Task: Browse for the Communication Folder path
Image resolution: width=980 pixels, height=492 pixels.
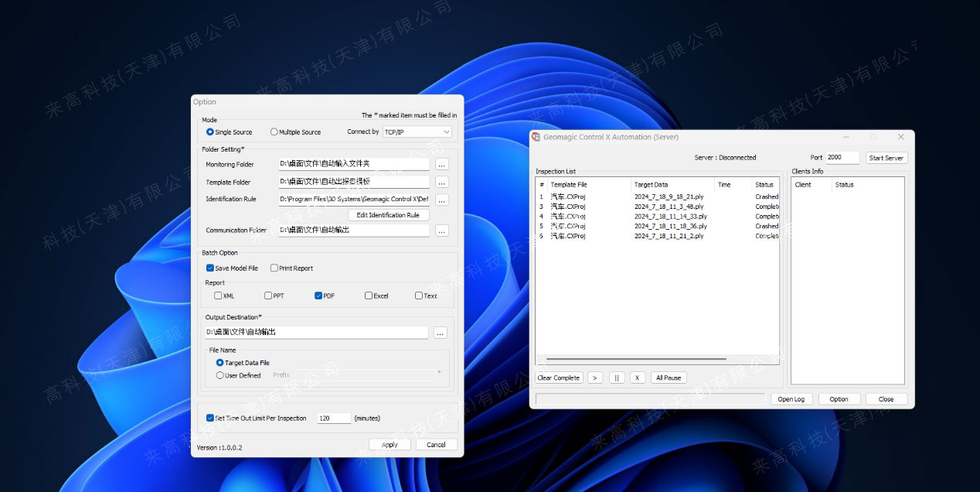Action: pyautogui.click(x=441, y=231)
